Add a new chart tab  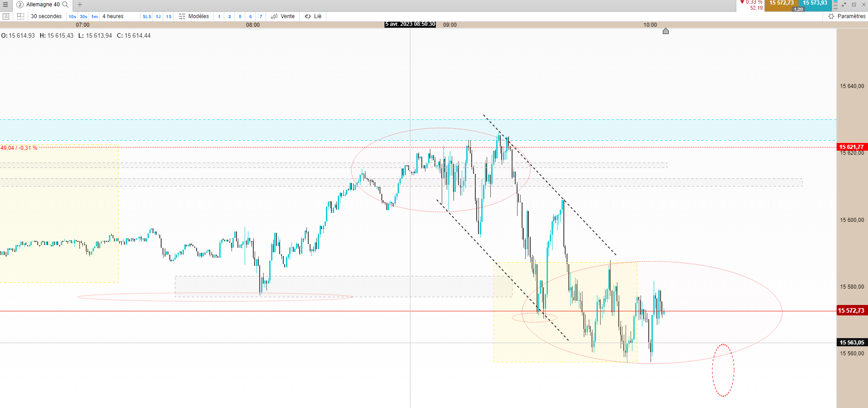[x=80, y=5]
